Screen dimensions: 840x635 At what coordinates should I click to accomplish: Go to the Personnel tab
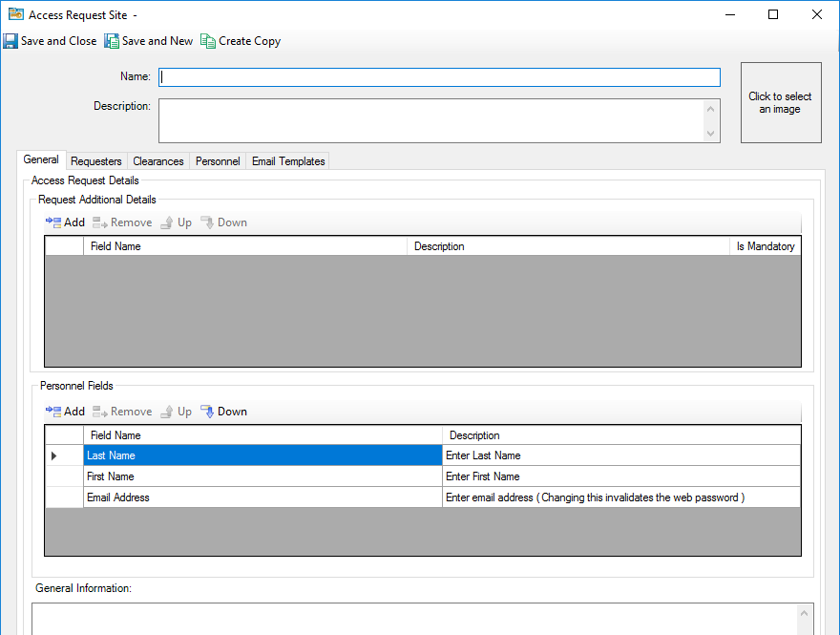click(218, 161)
